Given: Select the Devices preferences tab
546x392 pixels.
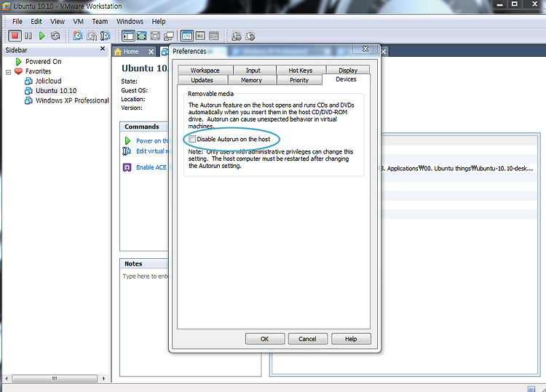Looking at the screenshot, I should (x=346, y=79).
